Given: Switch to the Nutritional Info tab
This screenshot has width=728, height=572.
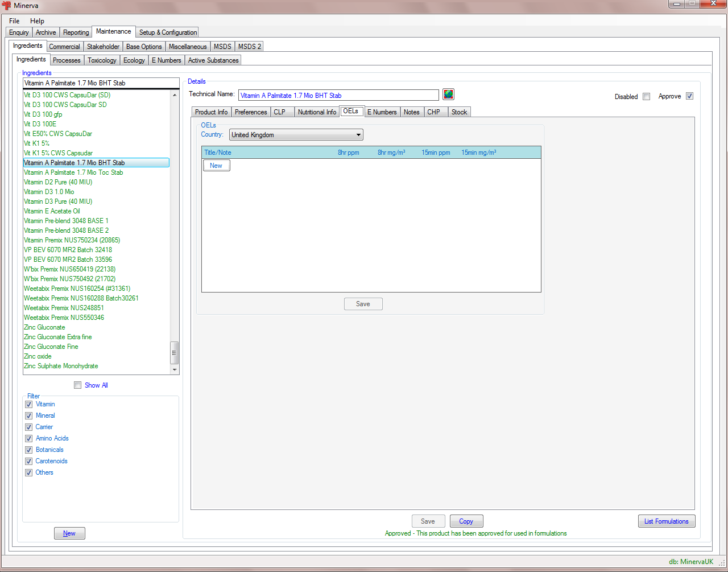Looking at the screenshot, I should pos(317,112).
